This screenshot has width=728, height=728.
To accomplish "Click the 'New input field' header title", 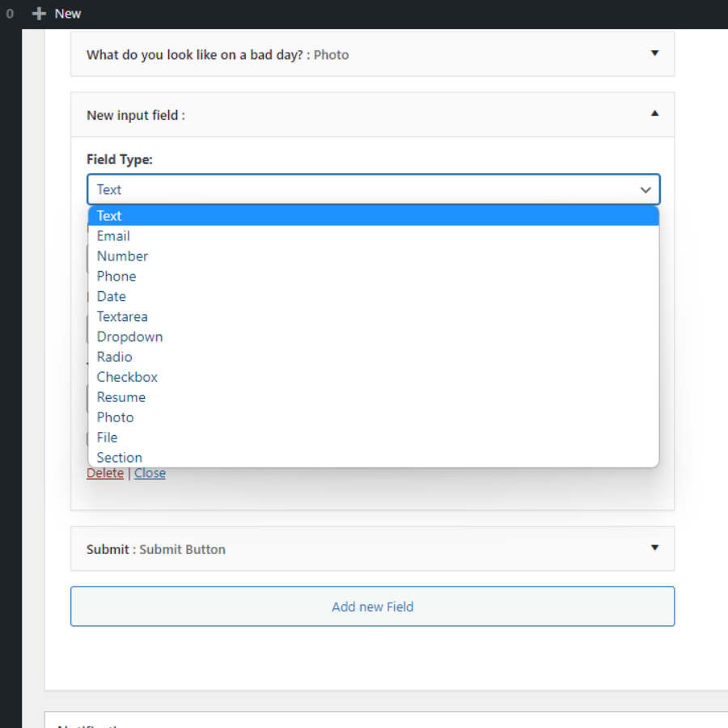I will tap(133, 115).
